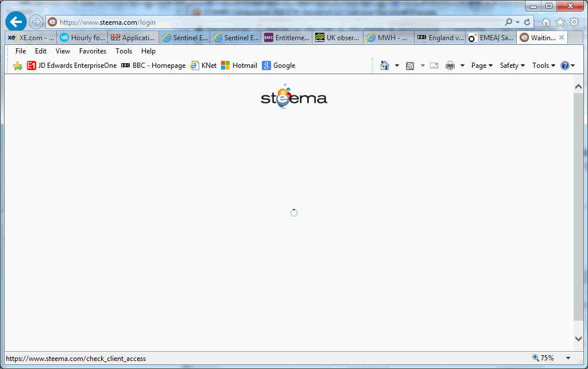The width and height of the screenshot is (588, 369).
Task: Open the View menu
Action: (63, 51)
